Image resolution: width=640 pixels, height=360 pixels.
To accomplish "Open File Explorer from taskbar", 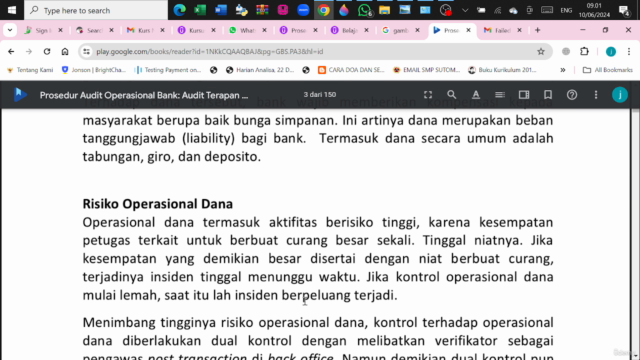I will pyautogui.click(x=384, y=10).
